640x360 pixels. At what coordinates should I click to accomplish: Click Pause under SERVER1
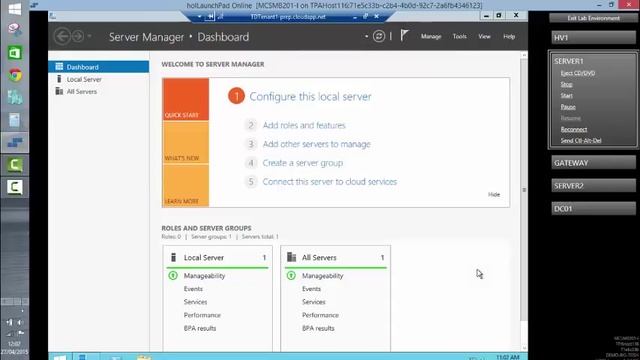(x=568, y=107)
